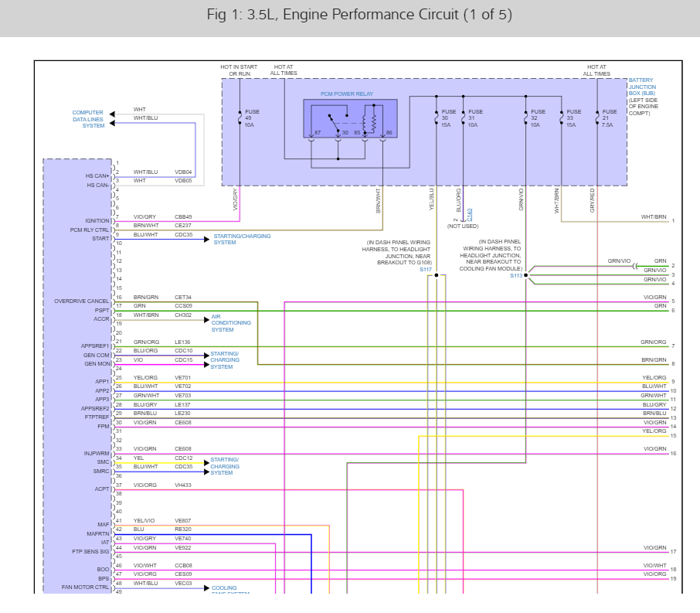Click the ACPT pin label
700x613 pixels.
(x=102, y=489)
